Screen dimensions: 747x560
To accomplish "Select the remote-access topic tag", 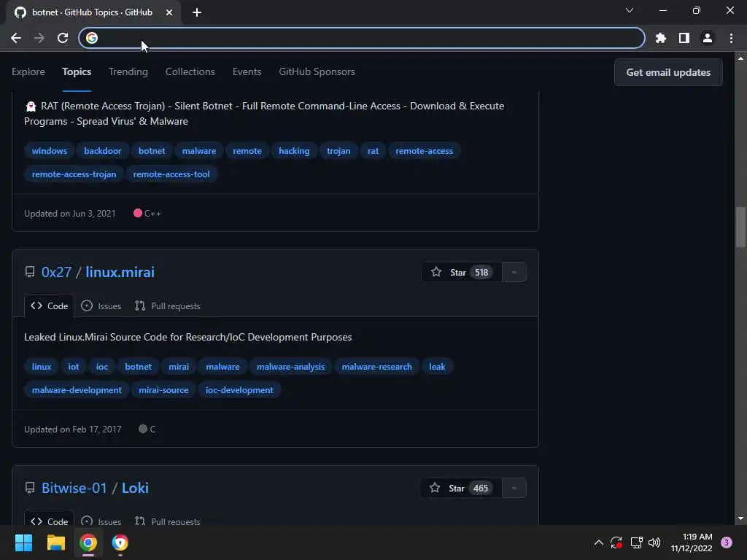I will [424, 151].
